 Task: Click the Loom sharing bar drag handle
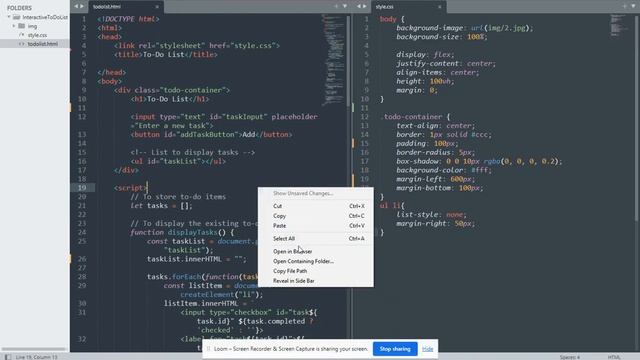pyautogui.click(x=208, y=349)
